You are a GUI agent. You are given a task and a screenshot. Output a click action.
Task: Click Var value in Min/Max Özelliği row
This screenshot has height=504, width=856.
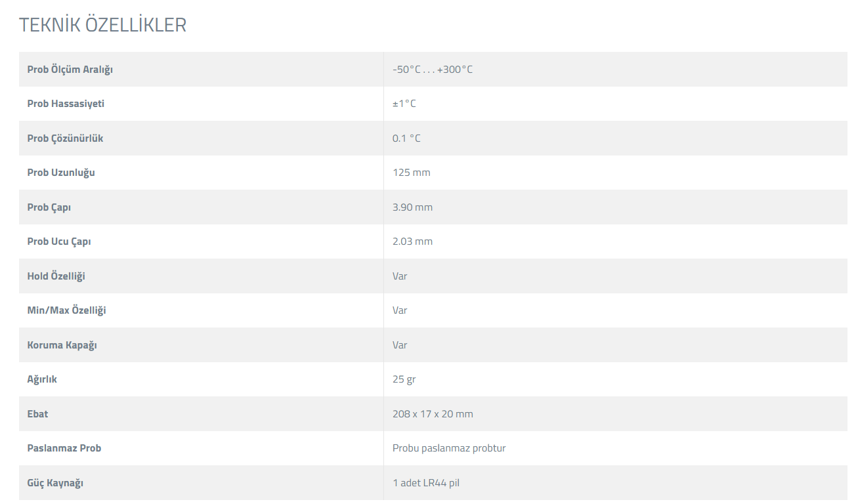click(400, 310)
